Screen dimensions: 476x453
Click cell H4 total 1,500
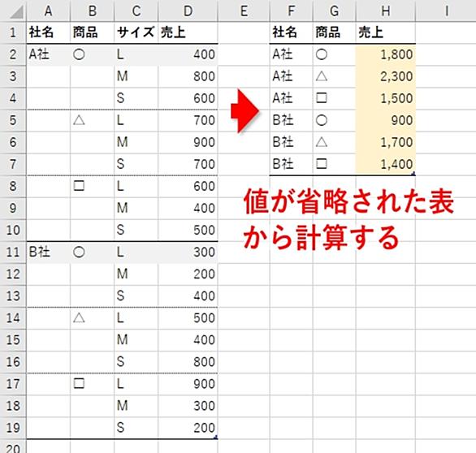coord(386,98)
